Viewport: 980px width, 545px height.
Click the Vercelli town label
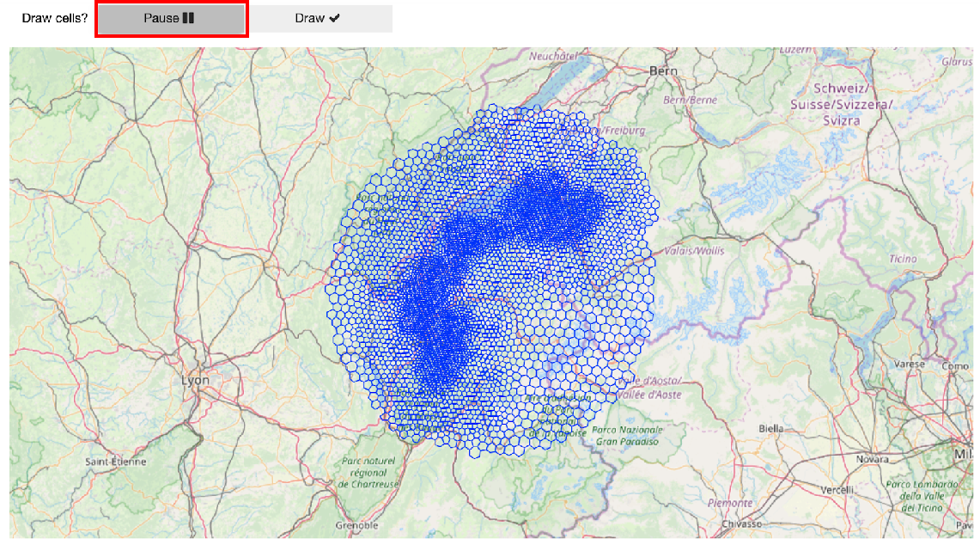tap(837, 490)
